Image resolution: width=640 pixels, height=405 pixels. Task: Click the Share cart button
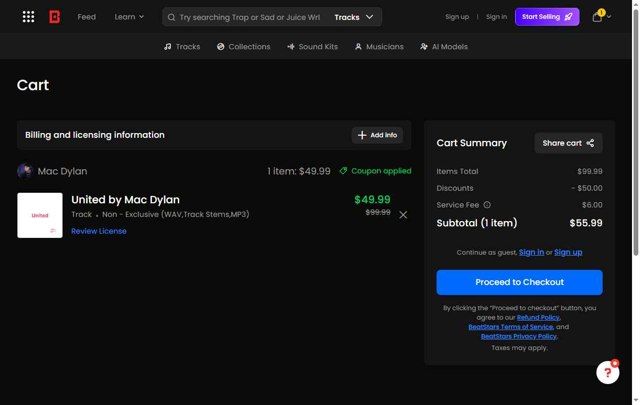click(x=568, y=143)
